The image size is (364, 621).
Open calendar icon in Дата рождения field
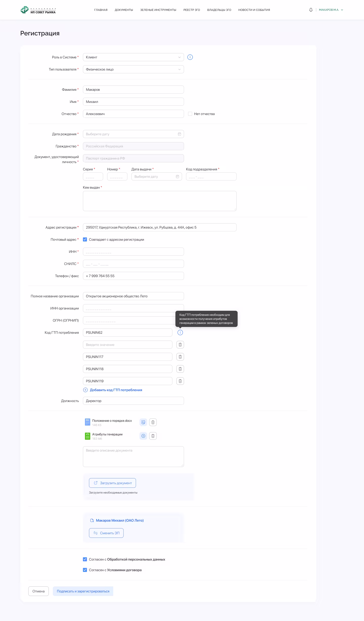point(179,134)
